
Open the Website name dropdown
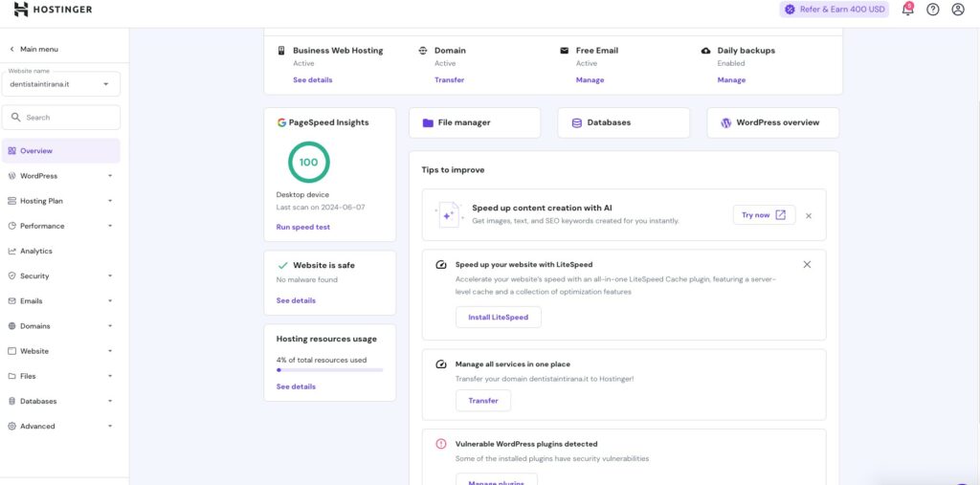[x=61, y=84]
